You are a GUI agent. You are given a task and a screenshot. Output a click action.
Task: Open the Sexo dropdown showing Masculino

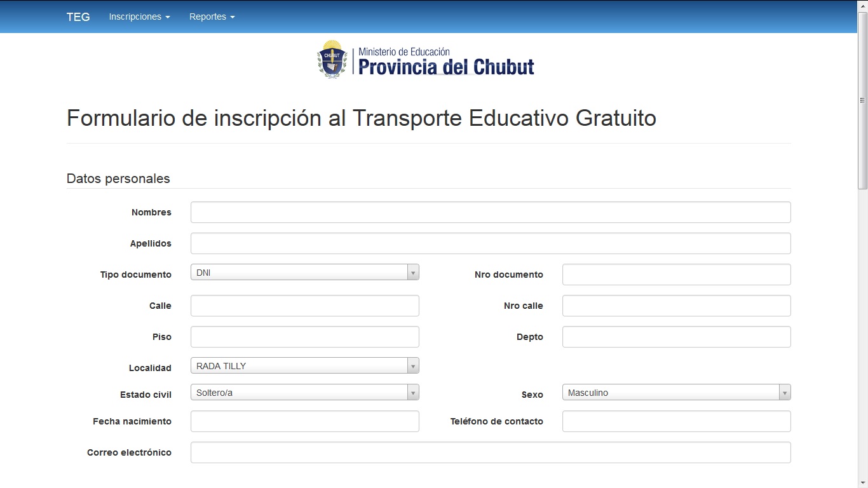676,393
